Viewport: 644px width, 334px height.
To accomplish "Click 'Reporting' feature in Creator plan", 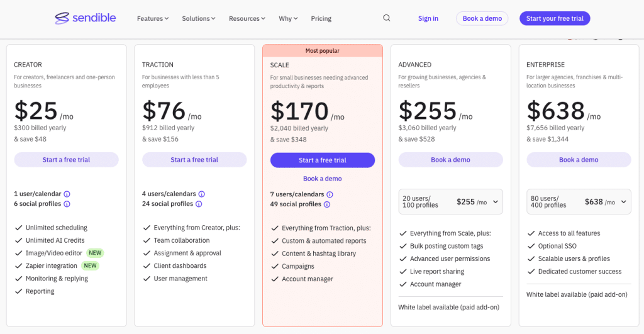I will pos(40,291).
